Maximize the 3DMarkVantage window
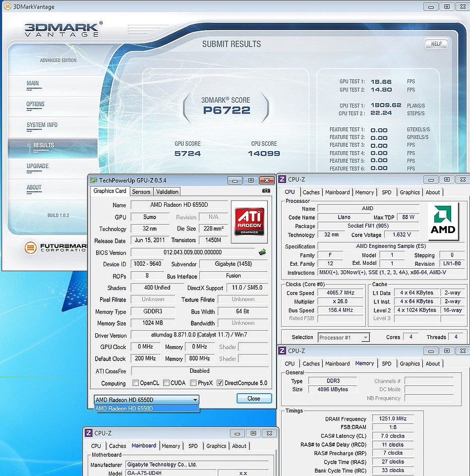This screenshot has width=470, height=476. click(x=447, y=6)
